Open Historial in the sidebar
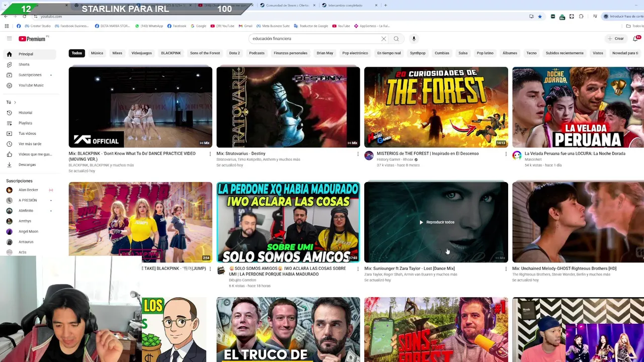This screenshot has width=644, height=362. pyautogui.click(x=30, y=113)
